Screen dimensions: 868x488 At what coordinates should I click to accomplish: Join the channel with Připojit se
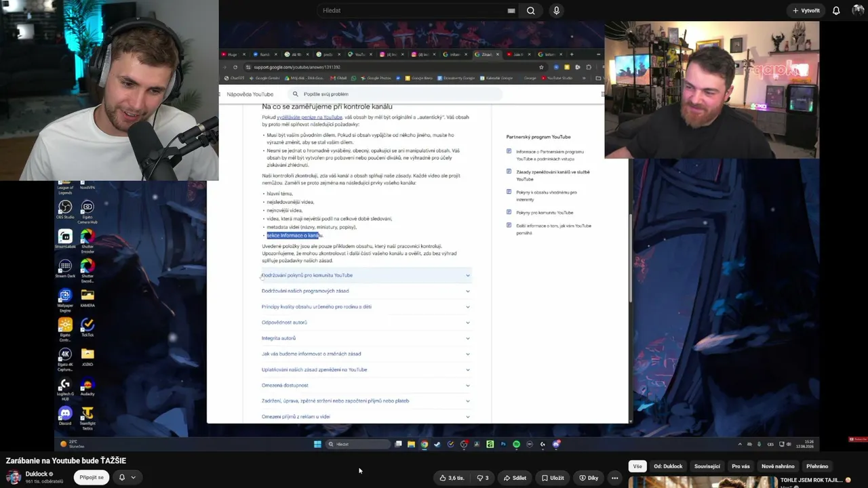coord(92,477)
